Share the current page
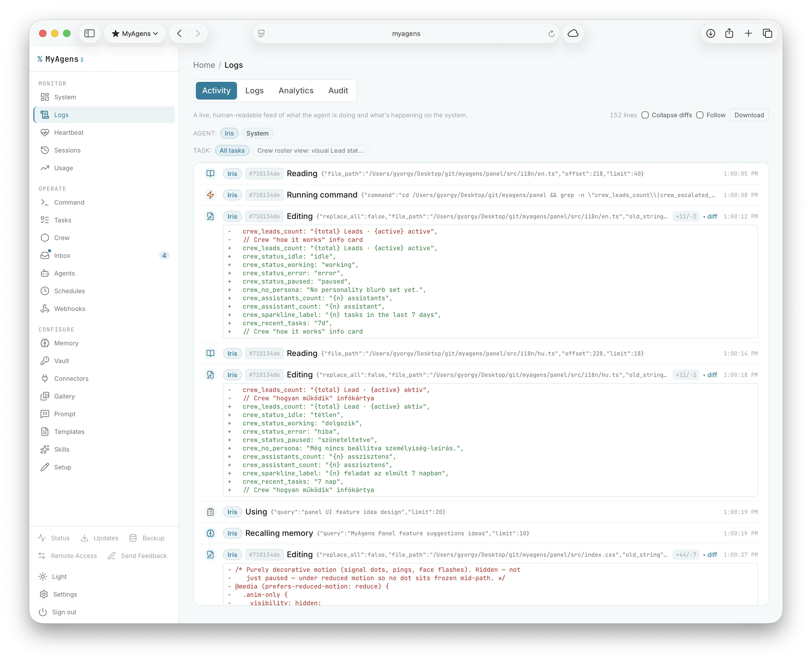This screenshot has height=662, width=812. [729, 34]
